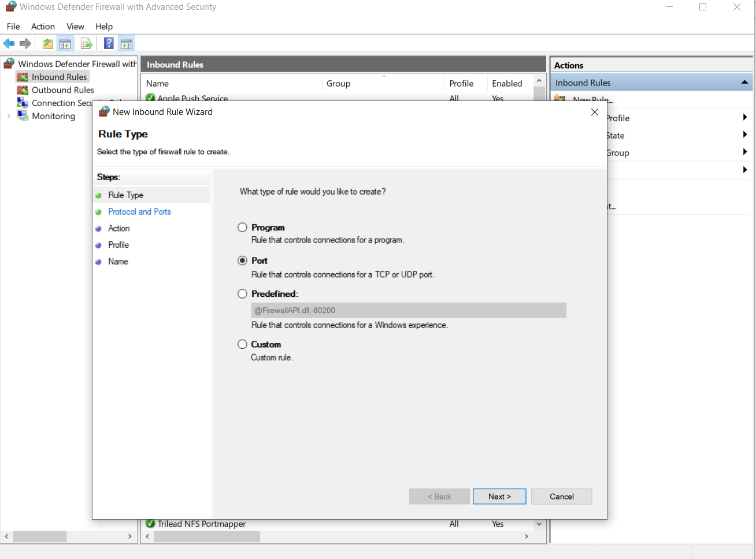Click the Up one level folder icon
The height and width of the screenshot is (559, 756).
(x=47, y=44)
